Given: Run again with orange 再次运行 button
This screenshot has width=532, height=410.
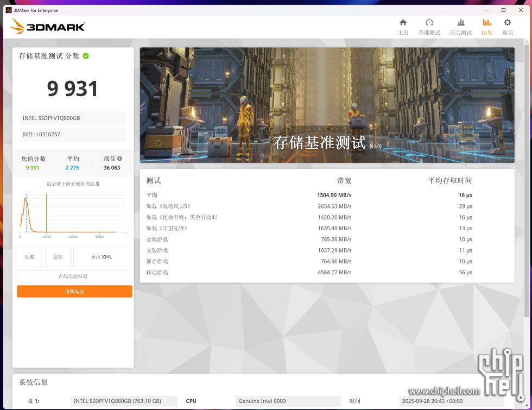Looking at the screenshot, I should [x=75, y=292].
